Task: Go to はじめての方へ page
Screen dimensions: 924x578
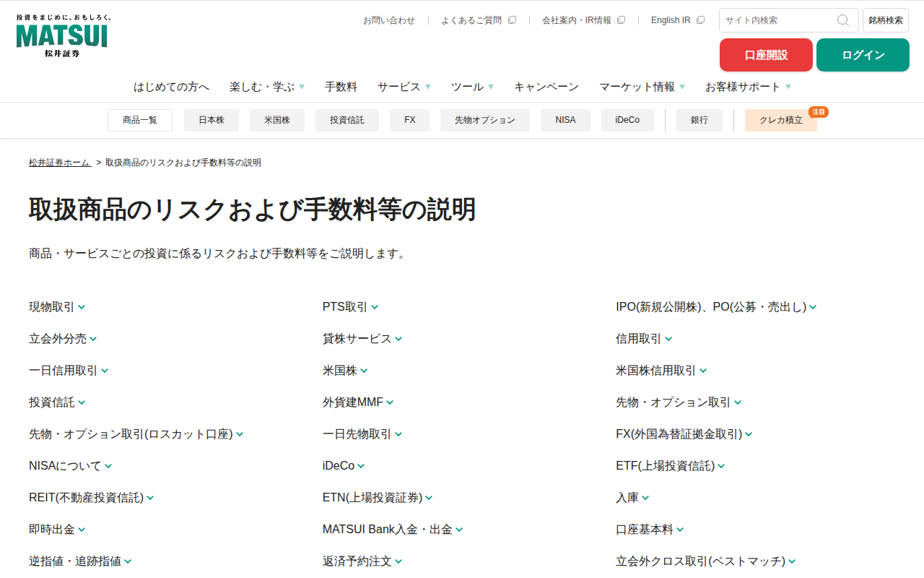Action: pyautogui.click(x=171, y=87)
